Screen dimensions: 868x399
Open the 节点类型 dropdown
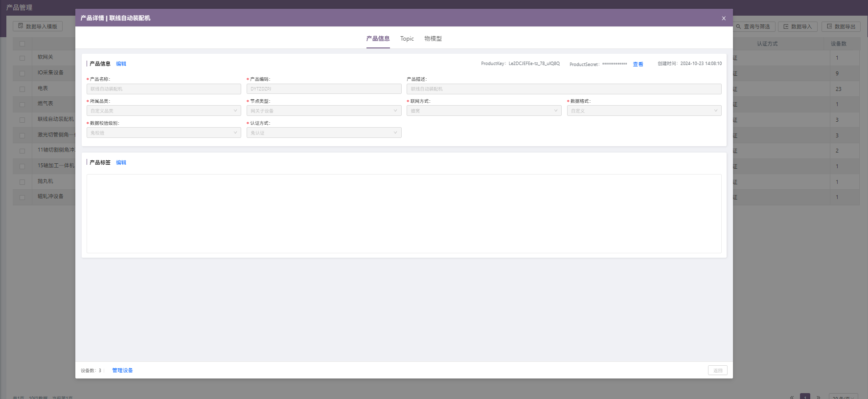(x=323, y=111)
